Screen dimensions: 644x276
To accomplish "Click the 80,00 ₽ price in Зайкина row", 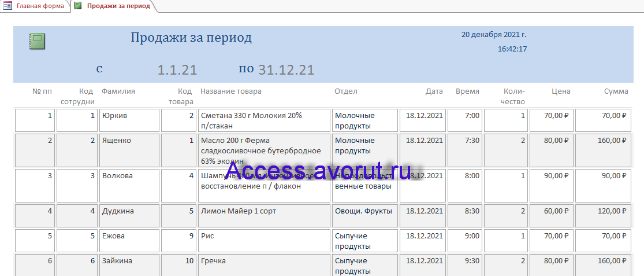I will (x=552, y=266).
